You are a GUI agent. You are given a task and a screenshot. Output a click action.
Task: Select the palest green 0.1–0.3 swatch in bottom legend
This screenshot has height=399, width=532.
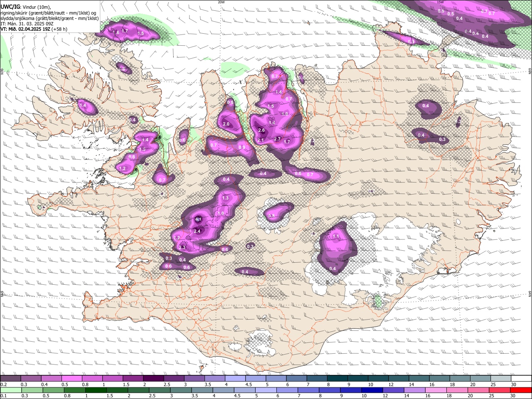coord(10,390)
